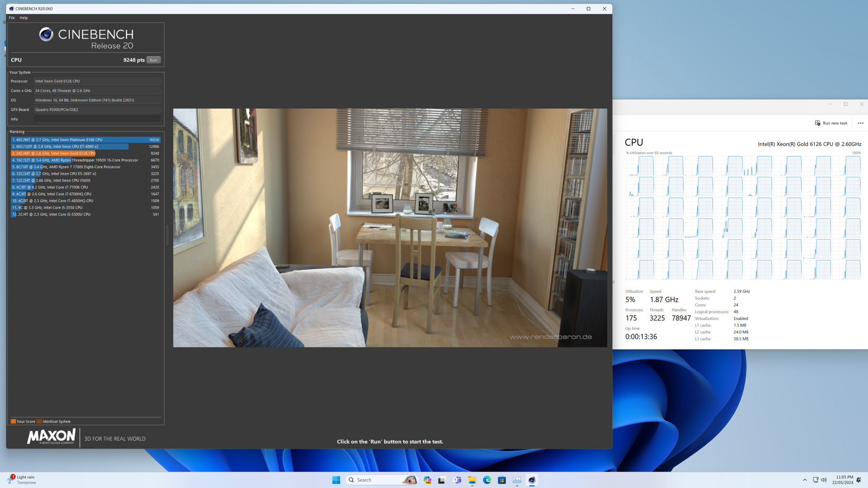This screenshot has width=868, height=488.
Task: Select the AMD Ryzen Threadripper 1950X ranking row
Action: pos(86,160)
